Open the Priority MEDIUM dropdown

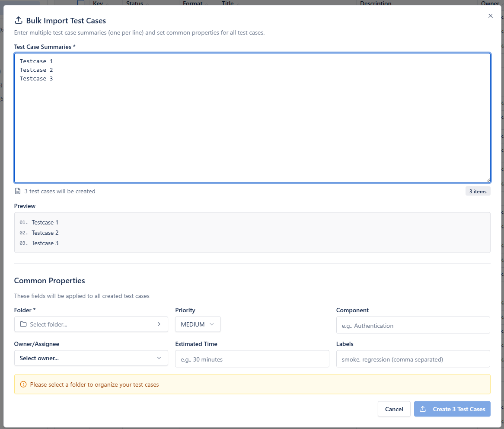click(x=198, y=324)
